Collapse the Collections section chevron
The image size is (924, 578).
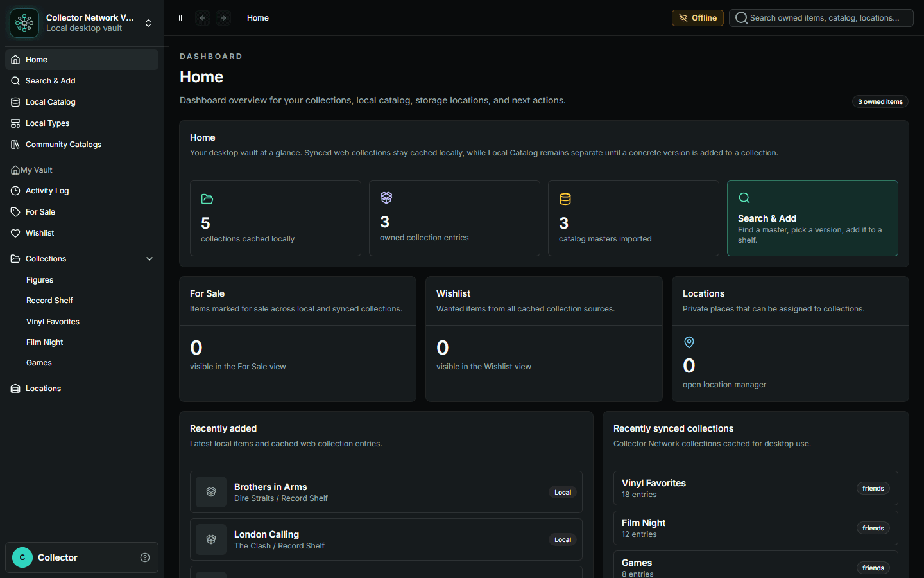pyautogui.click(x=150, y=259)
